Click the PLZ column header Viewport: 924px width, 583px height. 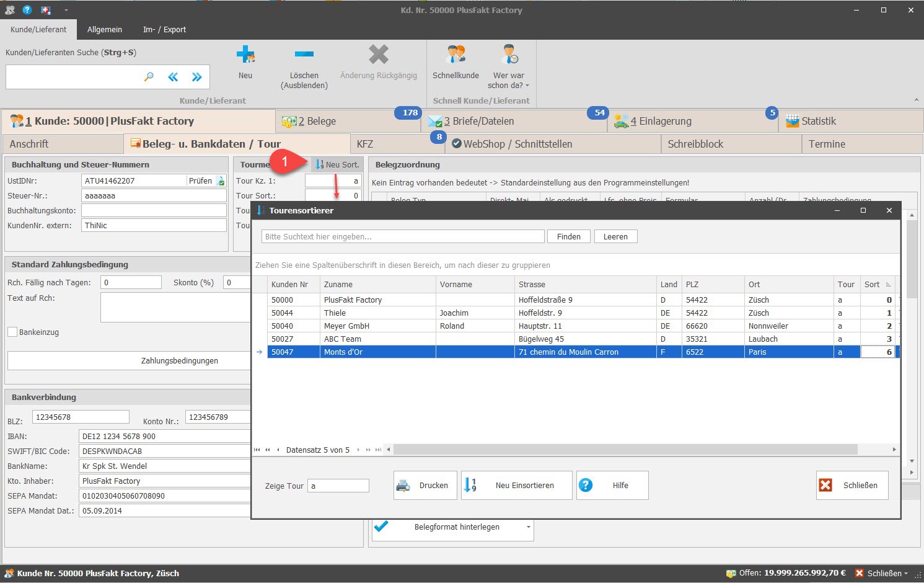(713, 285)
